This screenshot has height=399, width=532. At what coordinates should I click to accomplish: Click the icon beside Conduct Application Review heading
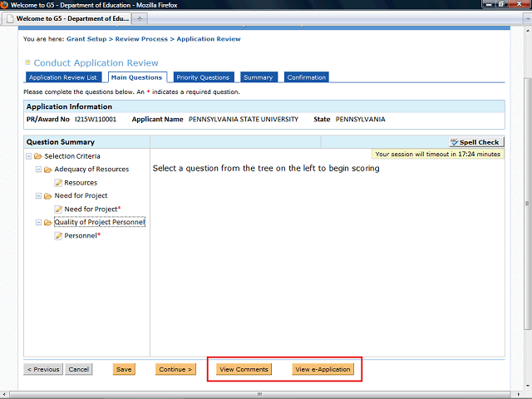point(27,62)
